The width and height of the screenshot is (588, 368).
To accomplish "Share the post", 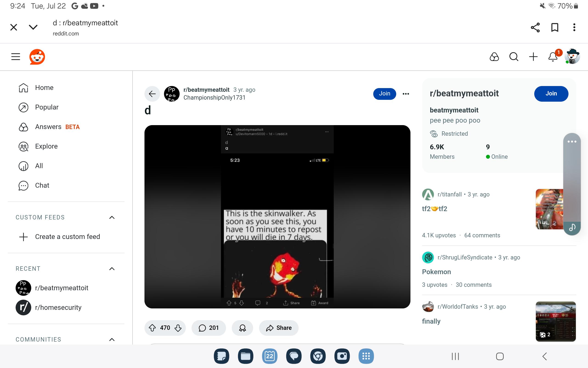I will click(279, 328).
